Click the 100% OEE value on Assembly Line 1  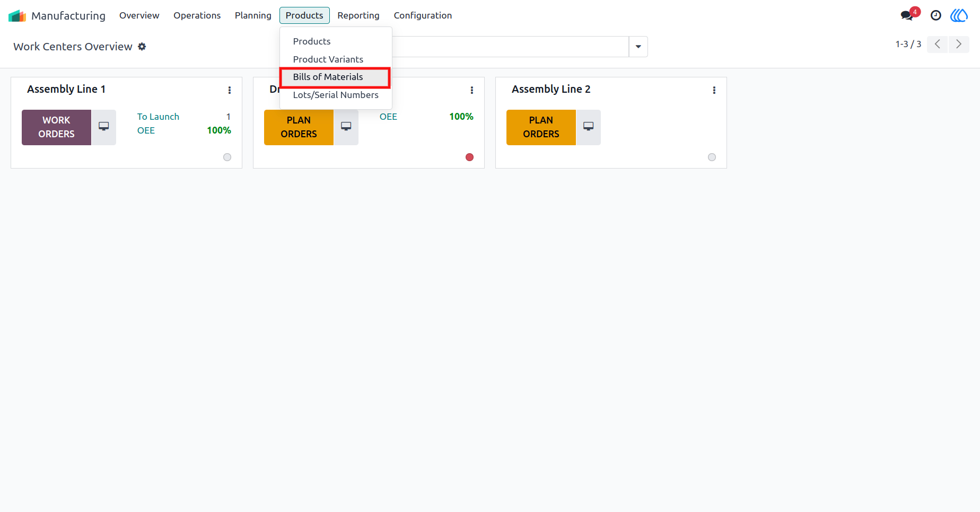click(x=219, y=130)
